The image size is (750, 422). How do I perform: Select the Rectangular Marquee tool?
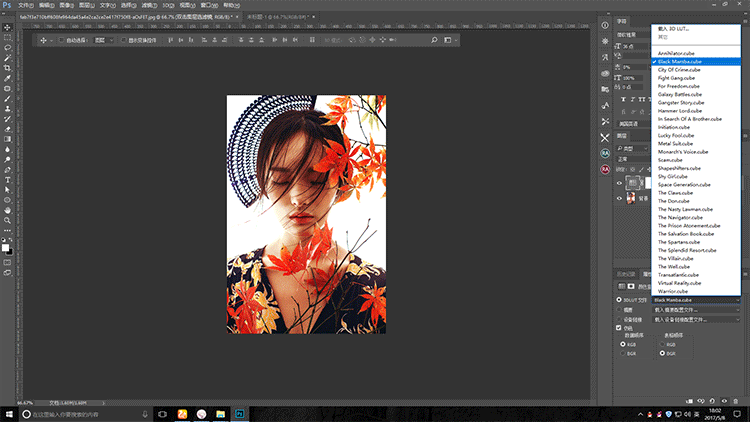[7, 38]
